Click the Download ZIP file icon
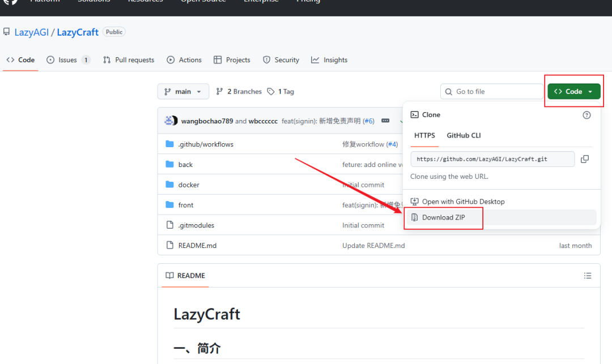This screenshot has width=612, height=364. [414, 217]
